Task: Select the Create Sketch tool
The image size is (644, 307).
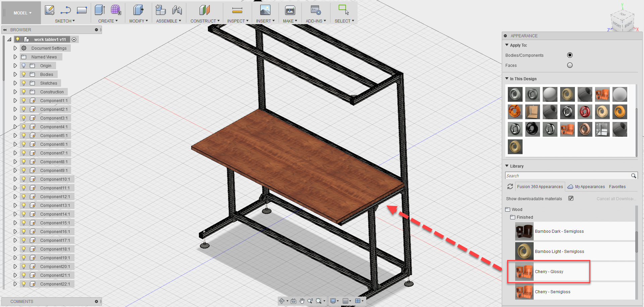Action: (x=50, y=10)
